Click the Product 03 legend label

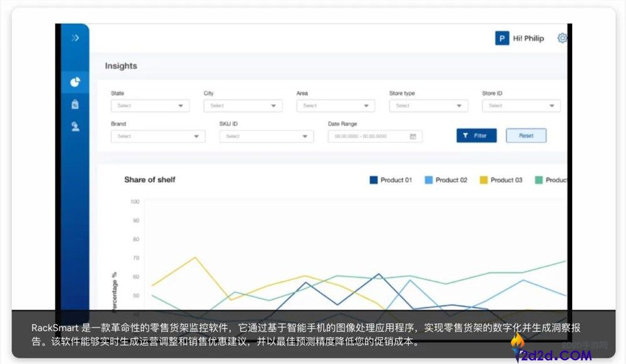pyautogui.click(x=506, y=180)
